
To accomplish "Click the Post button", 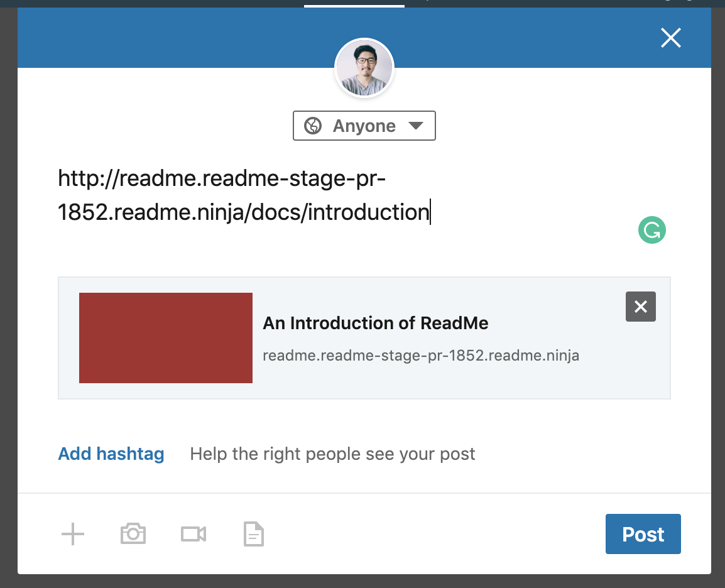I will [643, 534].
